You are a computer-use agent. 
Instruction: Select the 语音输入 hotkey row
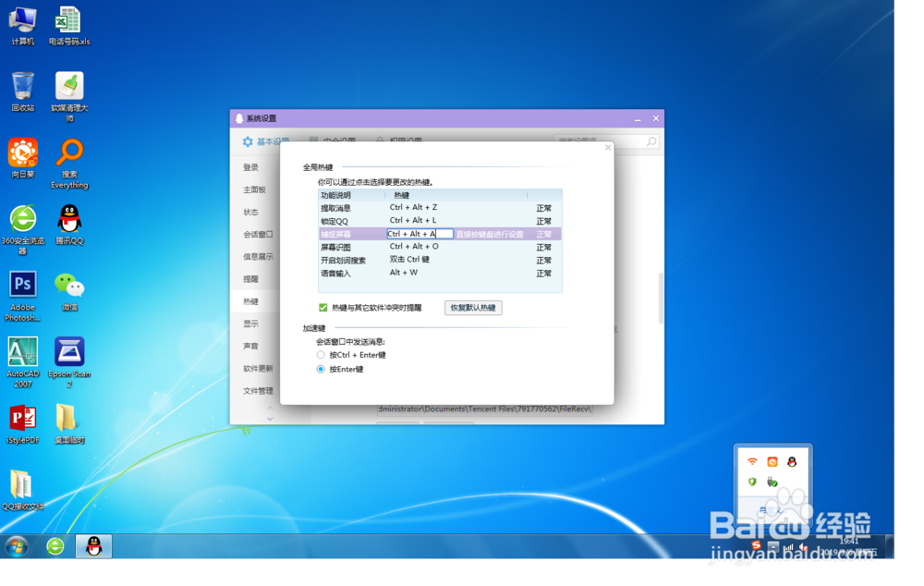coord(440,273)
